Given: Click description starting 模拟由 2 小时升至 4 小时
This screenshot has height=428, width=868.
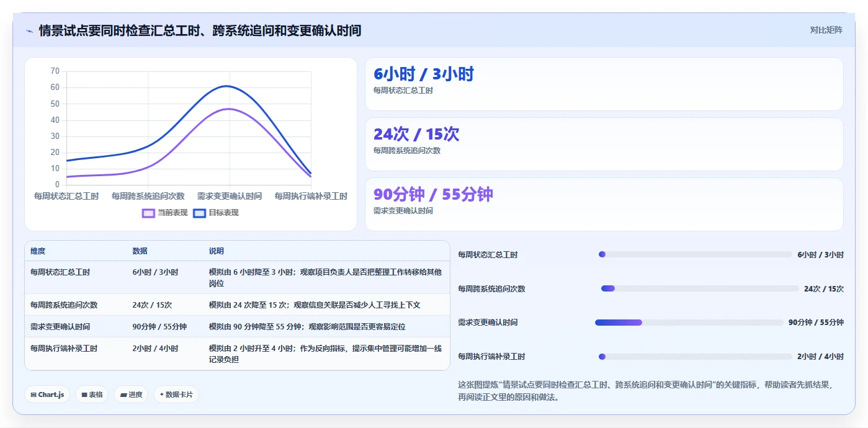Looking at the screenshot, I should pos(326,354).
